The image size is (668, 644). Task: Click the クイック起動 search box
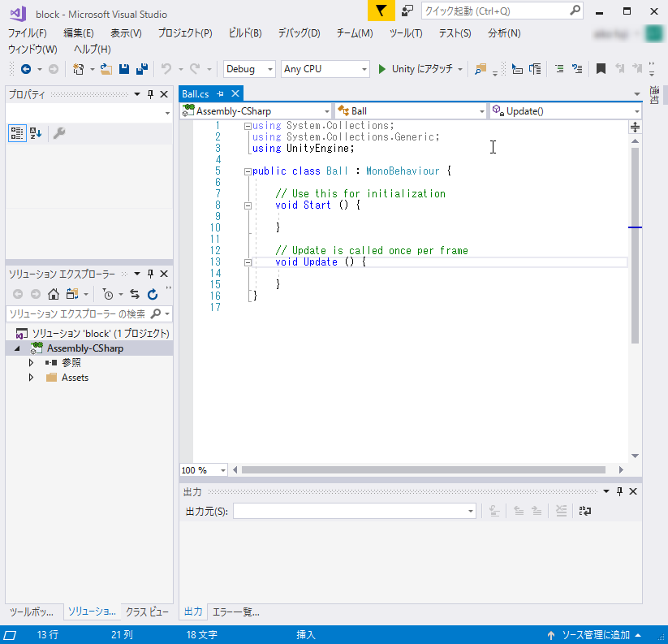point(502,11)
